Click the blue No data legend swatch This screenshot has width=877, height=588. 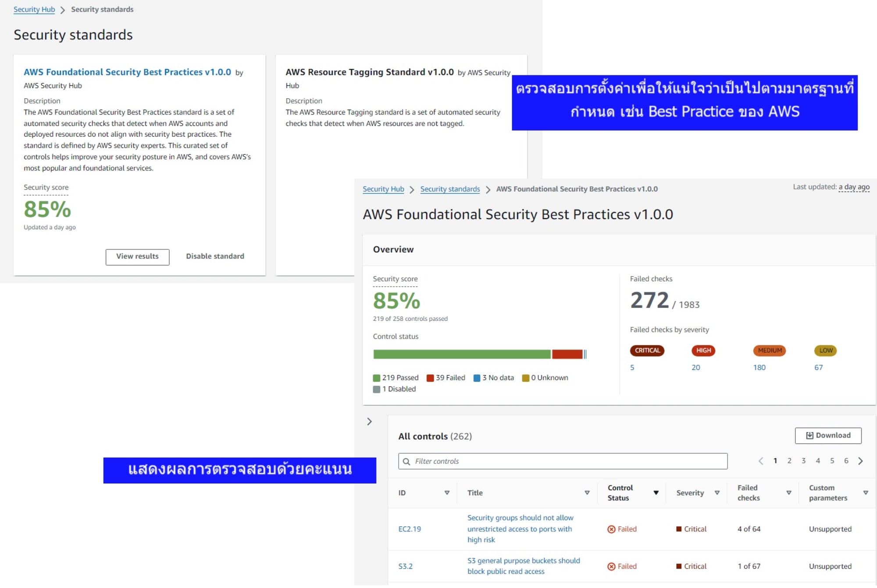[477, 378]
